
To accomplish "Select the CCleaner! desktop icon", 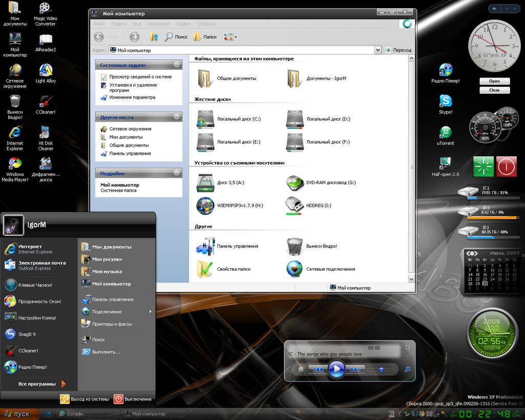I will tap(46, 105).
